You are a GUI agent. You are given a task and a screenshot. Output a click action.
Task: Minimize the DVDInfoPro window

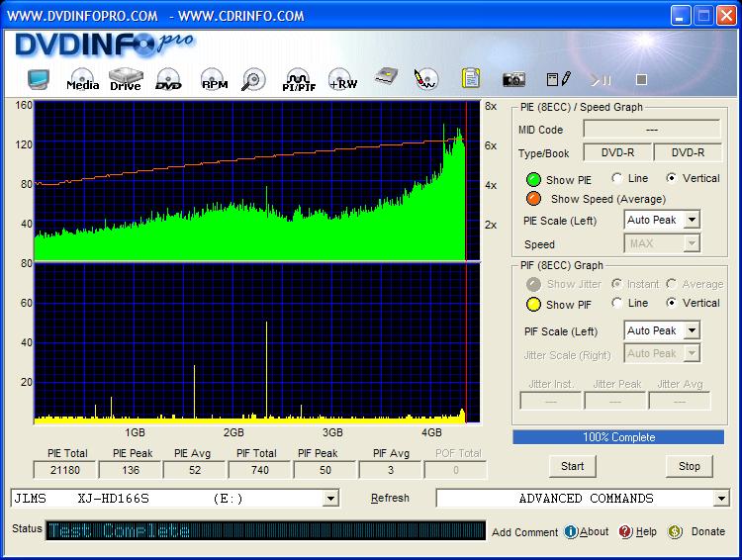[x=680, y=16]
